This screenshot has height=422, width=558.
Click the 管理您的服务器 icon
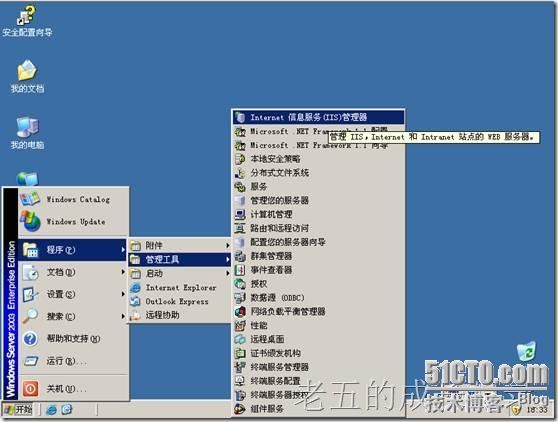pyautogui.click(x=240, y=200)
